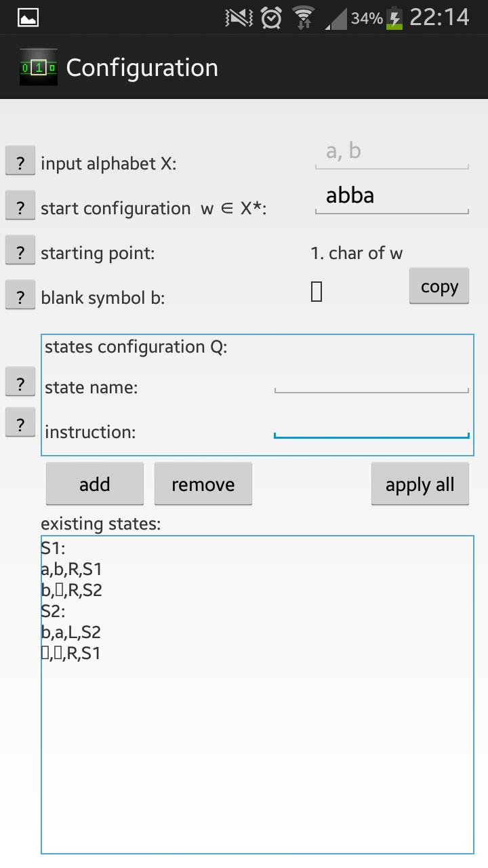Show help for blank symbol b

(x=20, y=297)
